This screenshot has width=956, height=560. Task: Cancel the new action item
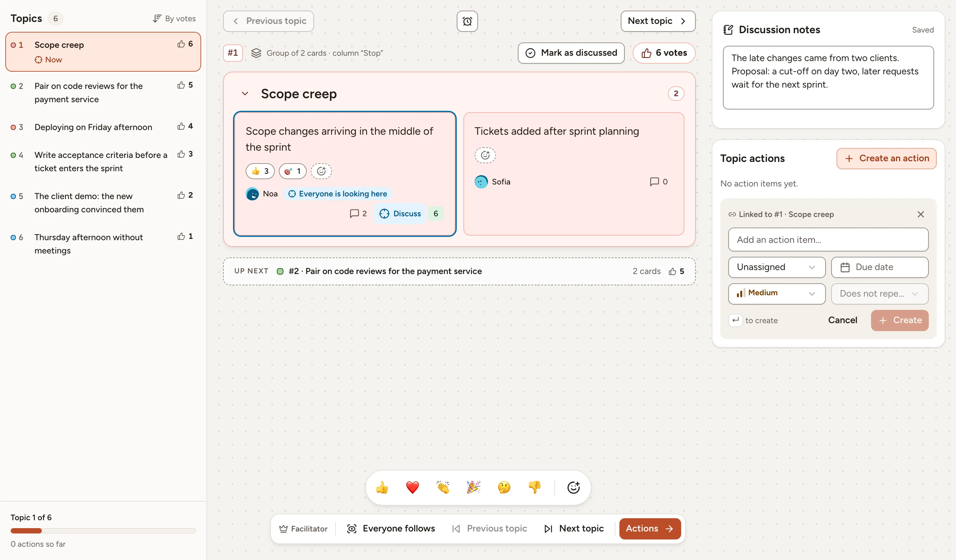[x=842, y=320]
